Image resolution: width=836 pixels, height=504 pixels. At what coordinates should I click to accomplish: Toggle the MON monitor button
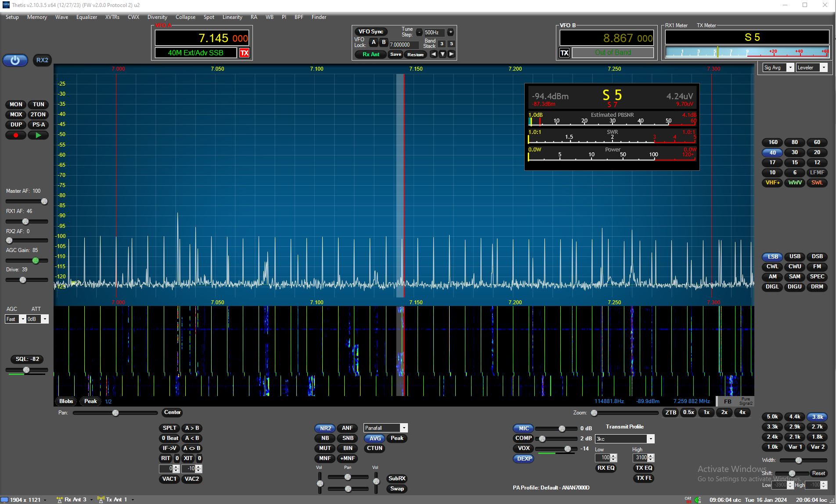pyautogui.click(x=16, y=104)
